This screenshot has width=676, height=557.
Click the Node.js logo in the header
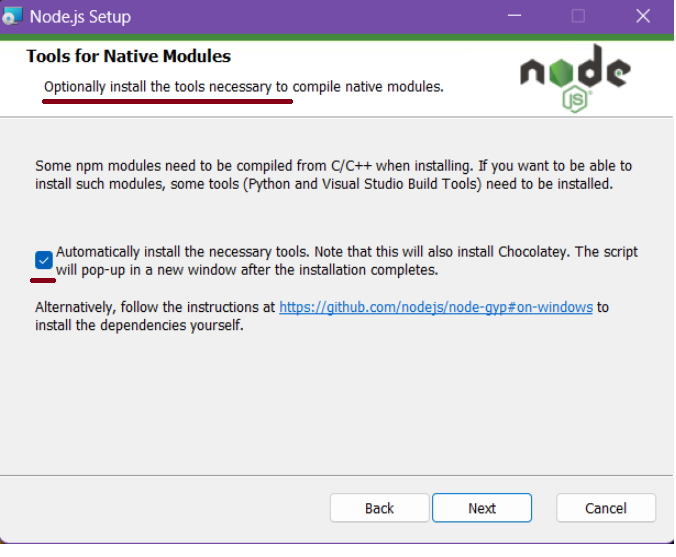(574, 70)
